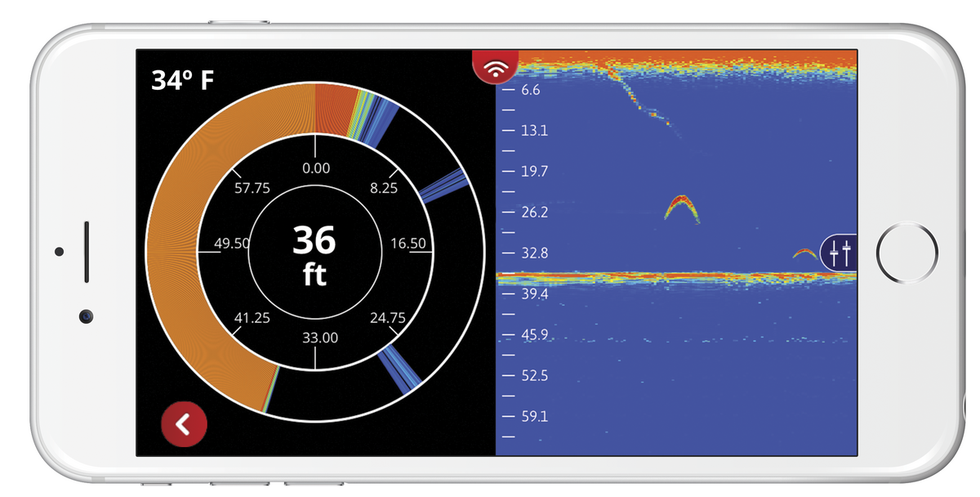Select the 57.75 mark on the dial

[252, 187]
